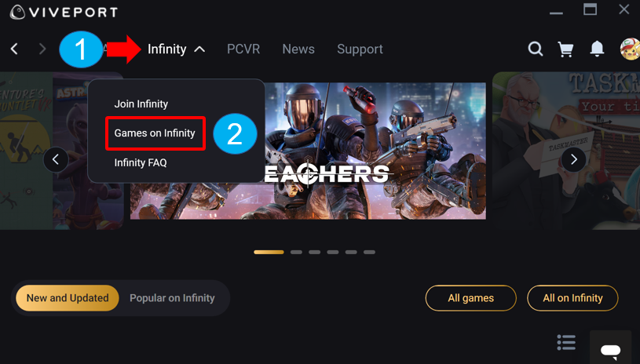Open Infinity FAQ menu entry

(141, 162)
